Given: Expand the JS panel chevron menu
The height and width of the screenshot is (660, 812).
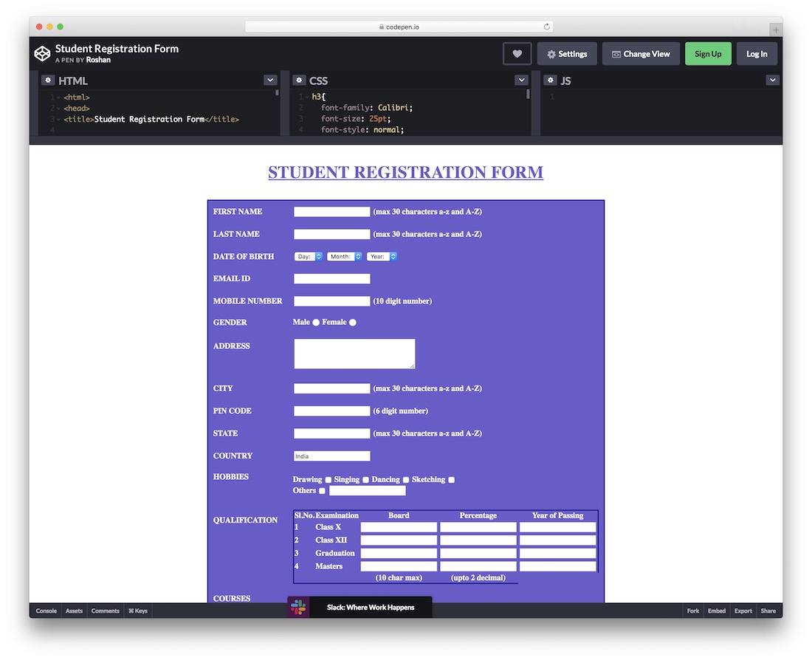Looking at the screenshot, I should [772, 80].
